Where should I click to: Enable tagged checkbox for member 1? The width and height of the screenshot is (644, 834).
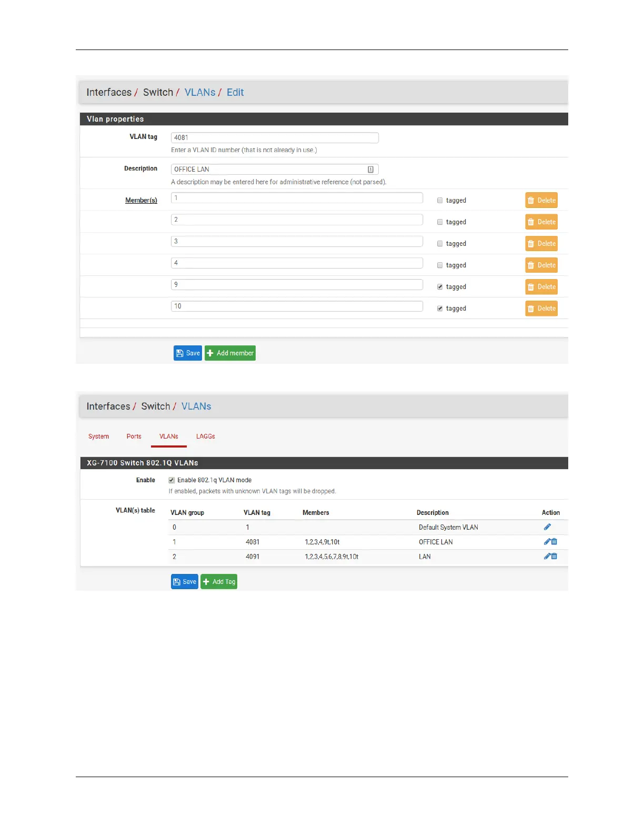click(x=440, y=201)
